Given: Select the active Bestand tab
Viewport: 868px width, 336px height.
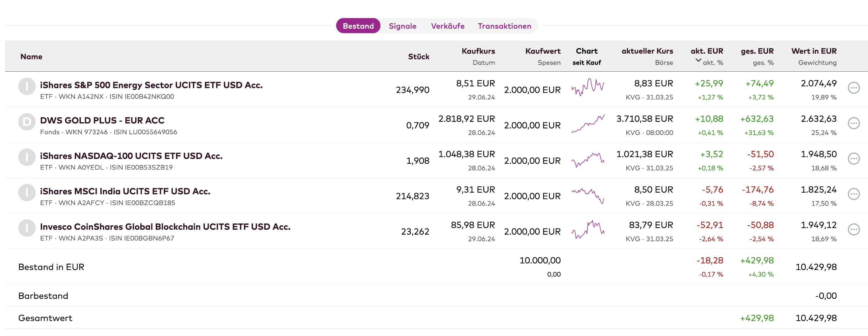Looking at the screenshot, I should pos(358,26).
